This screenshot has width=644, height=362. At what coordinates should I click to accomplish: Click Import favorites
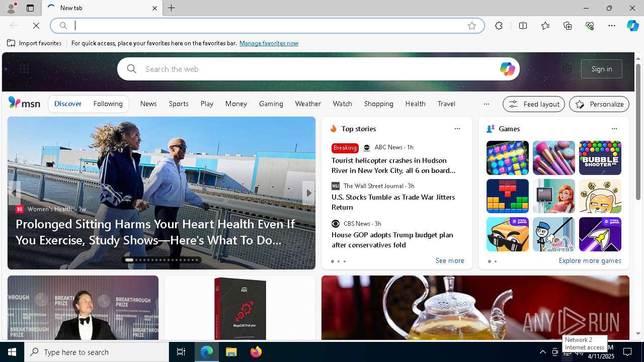click(x=34, y=43)
